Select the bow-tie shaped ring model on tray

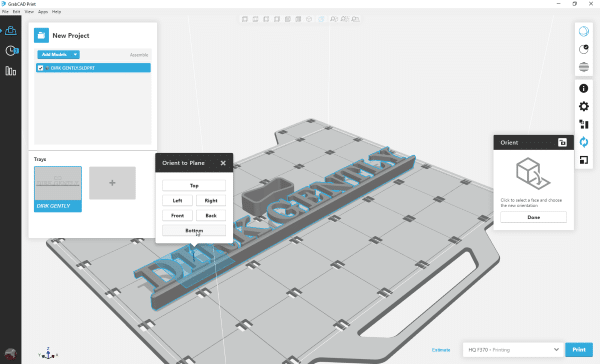267,196
